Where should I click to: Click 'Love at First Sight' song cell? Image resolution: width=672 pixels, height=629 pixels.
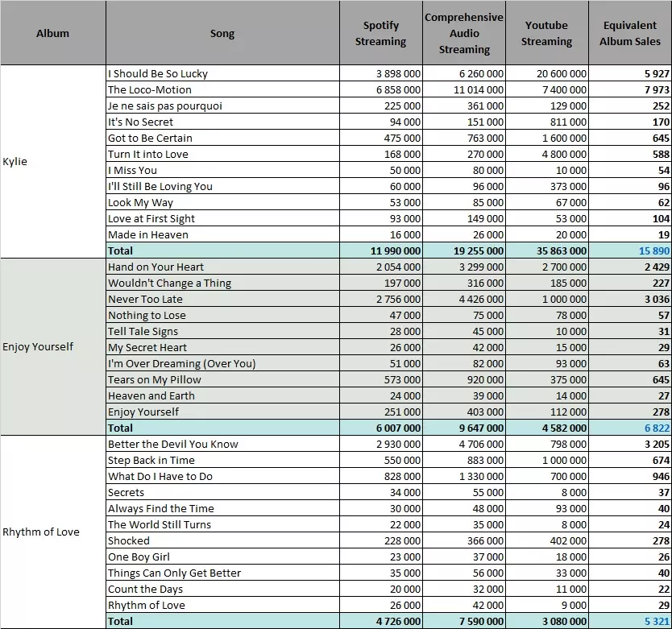pos(222,218)
